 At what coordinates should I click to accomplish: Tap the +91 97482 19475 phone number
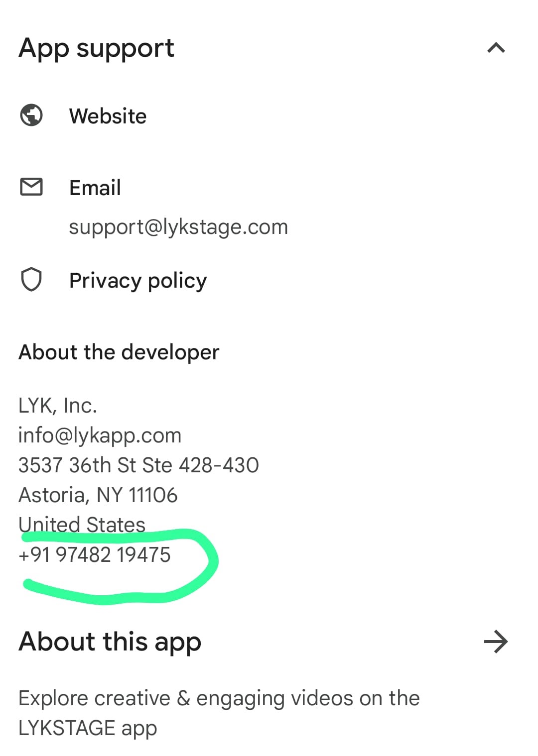pos(95,554)
